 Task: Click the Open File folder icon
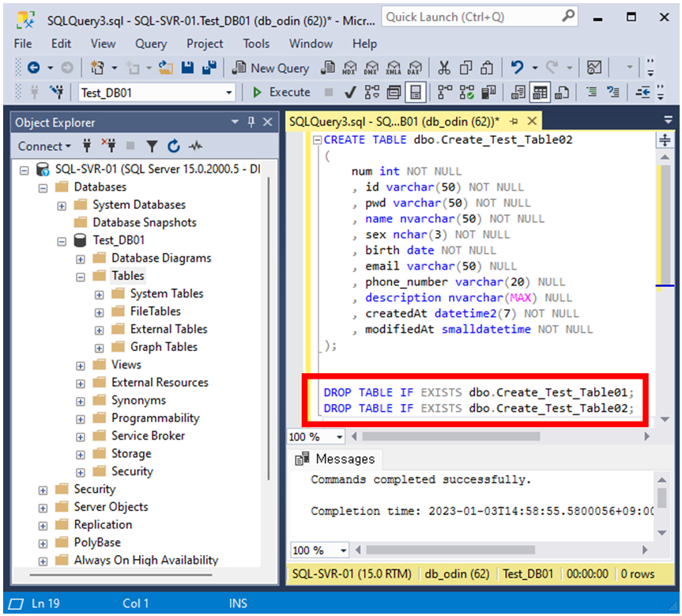(165, 68)
